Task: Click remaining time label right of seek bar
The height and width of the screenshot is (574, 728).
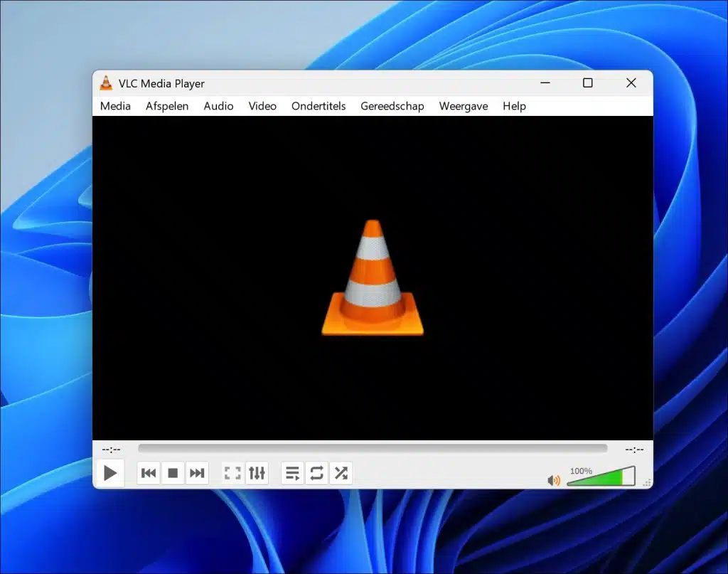Action: (x=634, y=449)
